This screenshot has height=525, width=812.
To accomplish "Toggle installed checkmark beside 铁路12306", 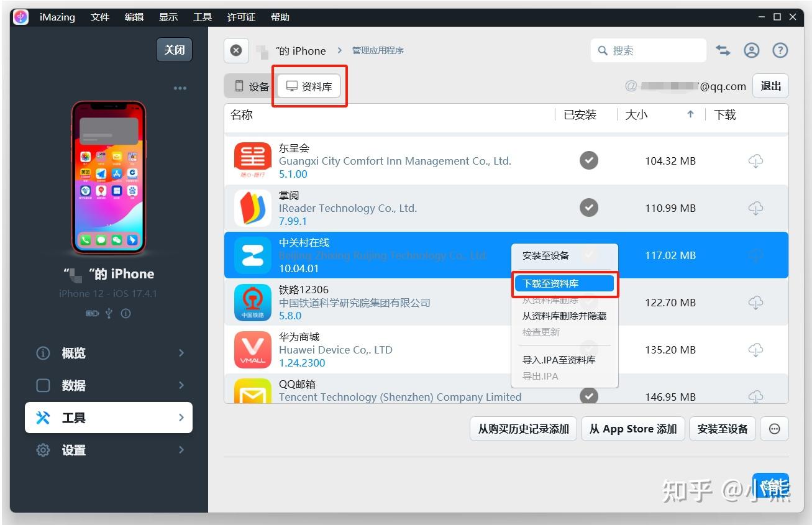I will [588, 303].
